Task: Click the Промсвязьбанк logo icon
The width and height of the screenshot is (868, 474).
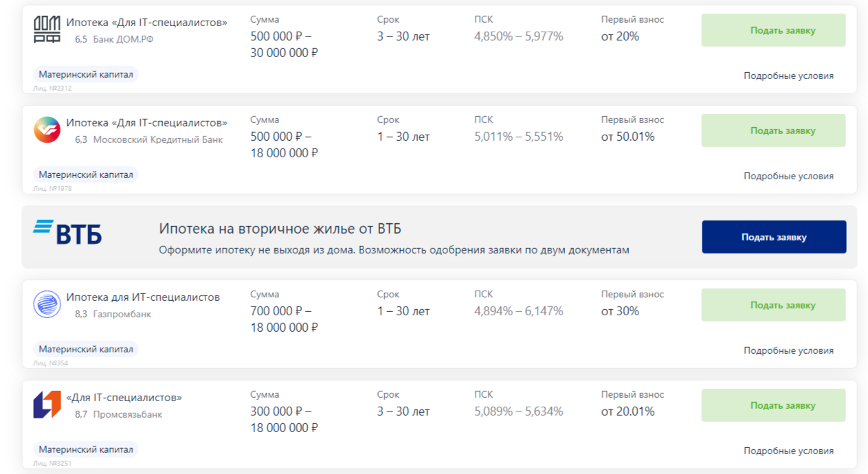Action: pos(47,405)
